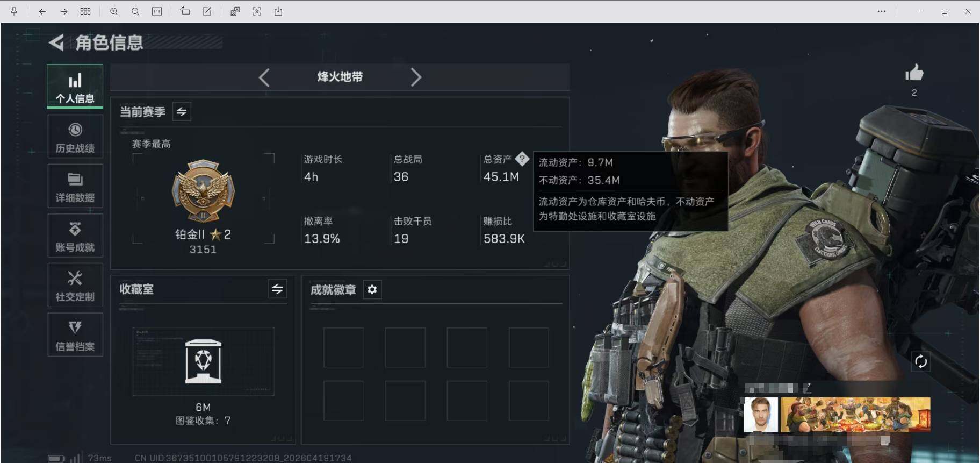Go to previous image with left arrow
Viewport: 980px width, 463px height.
42,11
